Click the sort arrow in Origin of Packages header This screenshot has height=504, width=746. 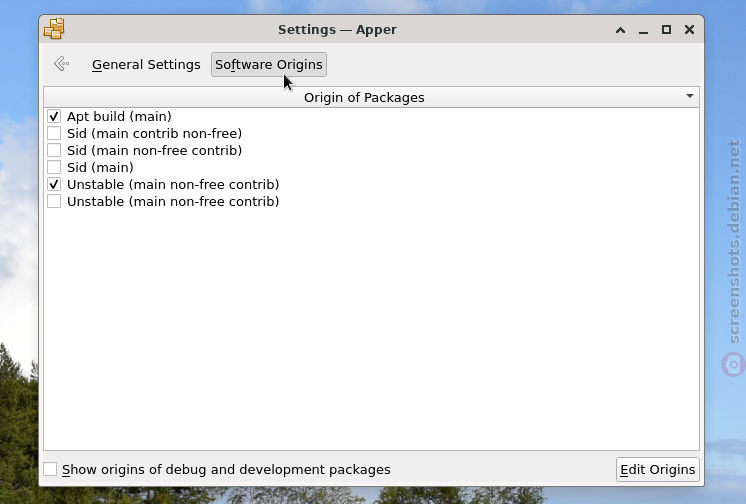pyautogui.click(x=690, y=96)
